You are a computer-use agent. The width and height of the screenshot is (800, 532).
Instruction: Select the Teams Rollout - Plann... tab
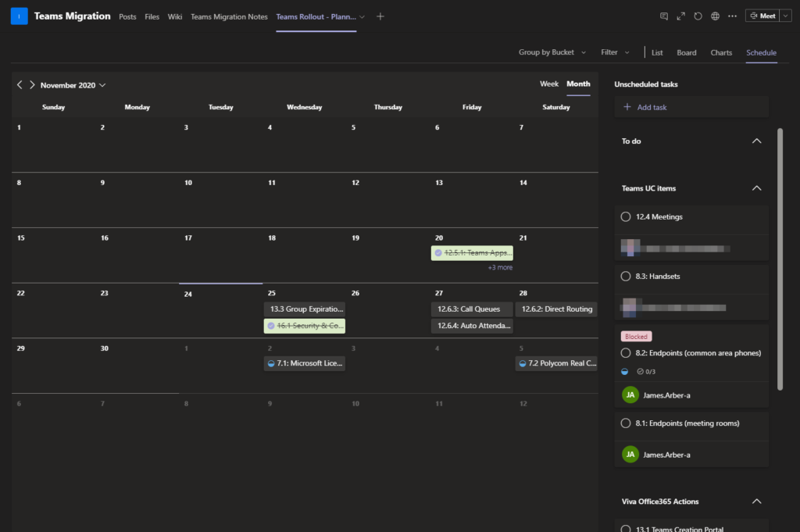point(316,17)
